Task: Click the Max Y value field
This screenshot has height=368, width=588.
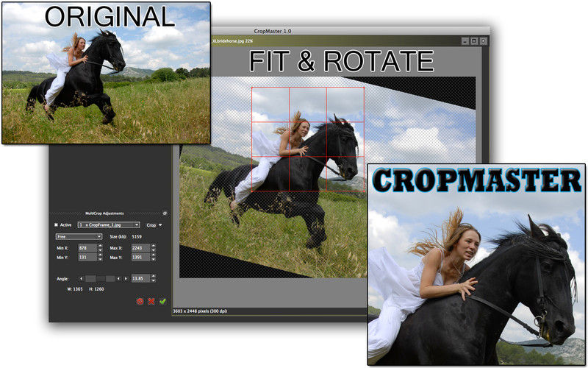Action: click(140, 258)
